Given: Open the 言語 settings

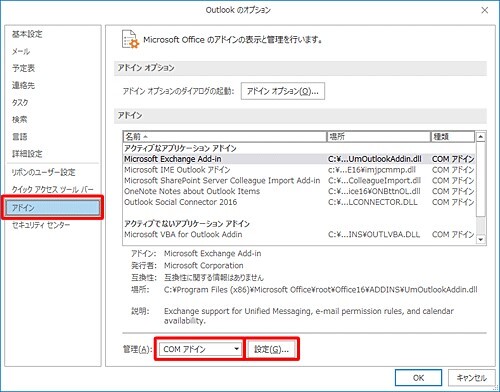Looking at the screenshot, I should pyautogui.click(x=19, y=137).
